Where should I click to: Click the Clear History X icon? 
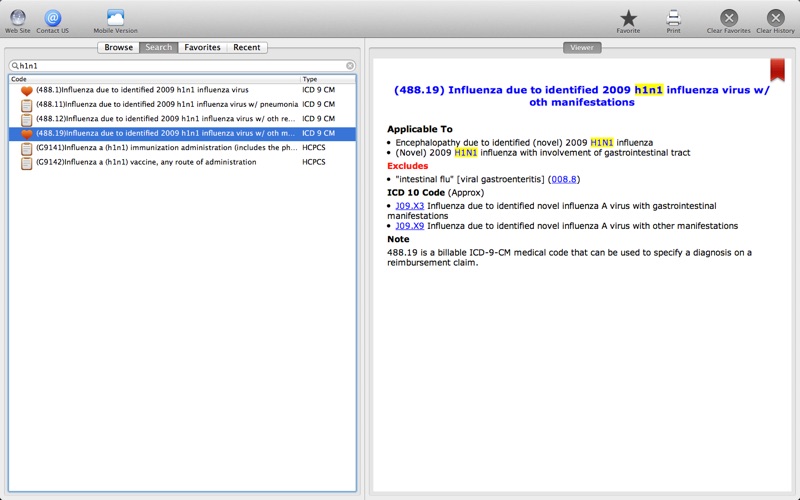pyautogui.click(x=776, y=18)
